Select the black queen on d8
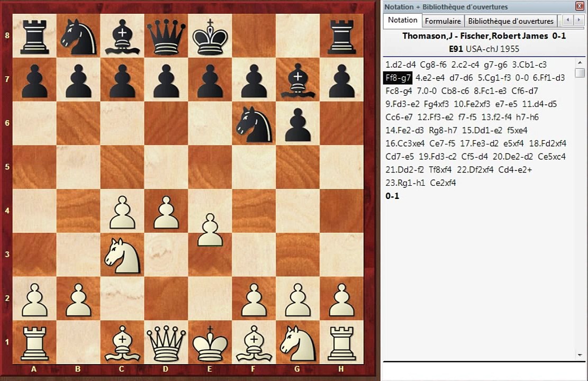This screenshot has height=381, width=588. click(166, 37)
